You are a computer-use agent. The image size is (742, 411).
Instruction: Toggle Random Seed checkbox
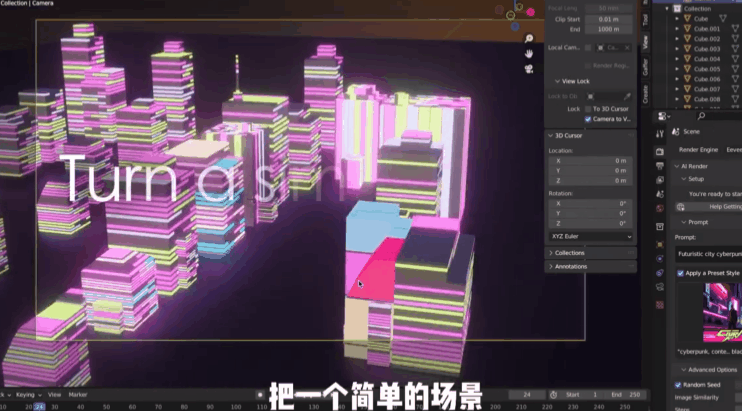coord(678,385)
